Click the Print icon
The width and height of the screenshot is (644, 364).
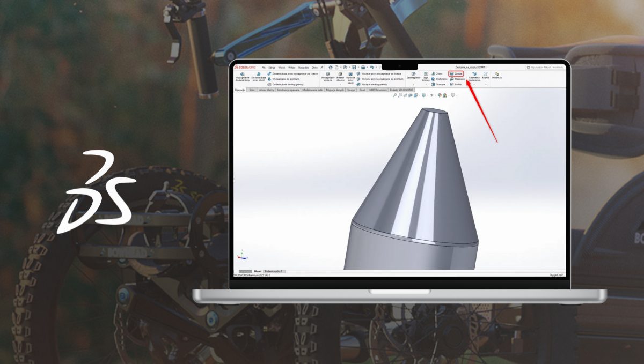pos(363,68)
